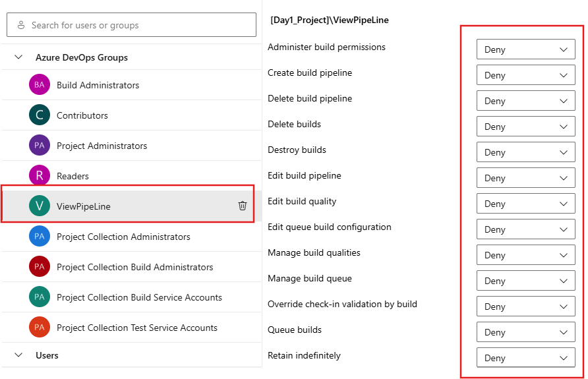Click the green ViewPipeLine avatar icon
This screenshot has width=588, height=379.
point(40,206)
